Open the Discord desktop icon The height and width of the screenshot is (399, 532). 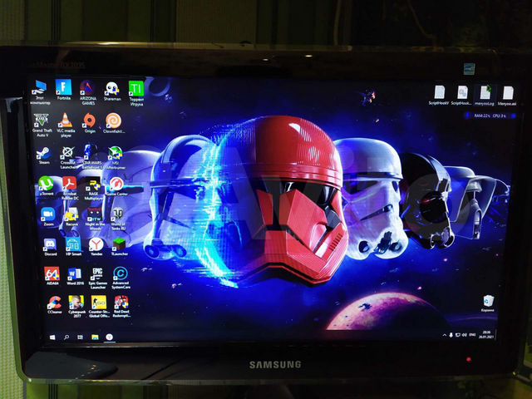tap(49, 244)
